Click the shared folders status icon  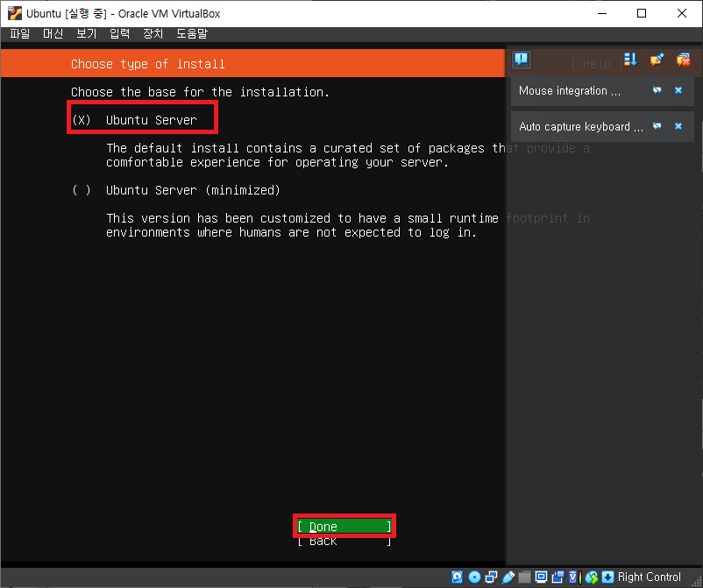[524, 577]
